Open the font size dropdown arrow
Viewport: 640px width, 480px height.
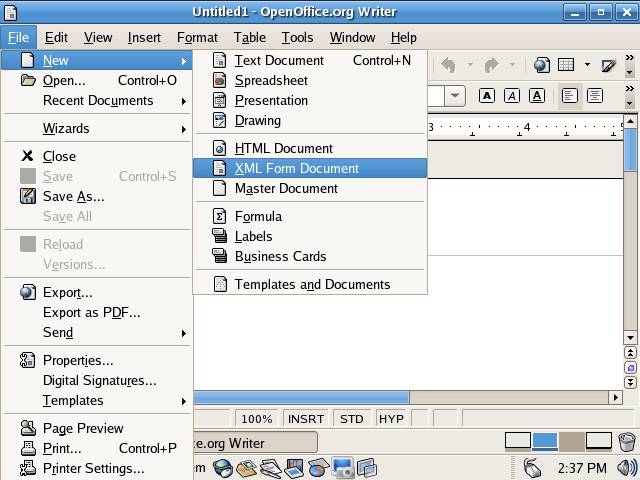[455, 96]
